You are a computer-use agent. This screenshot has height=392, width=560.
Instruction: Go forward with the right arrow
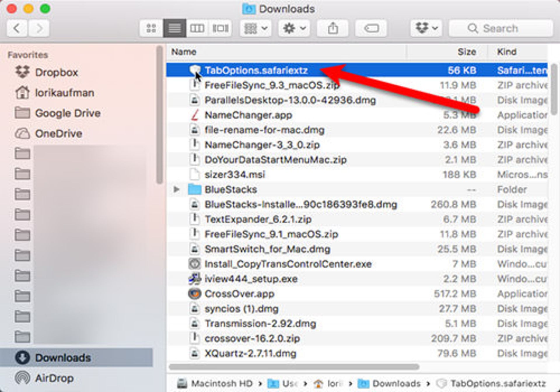[39, 28]
